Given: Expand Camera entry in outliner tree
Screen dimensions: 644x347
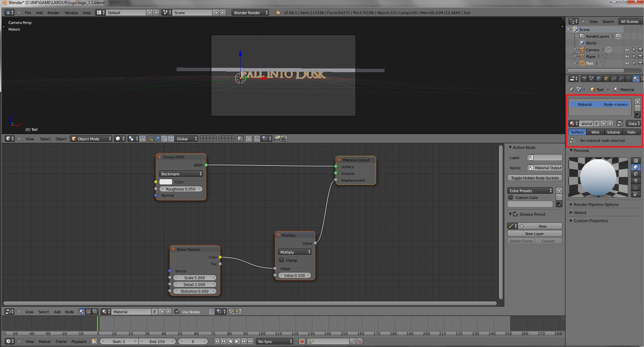Looking at the screenshot, I should coord(575,50).
